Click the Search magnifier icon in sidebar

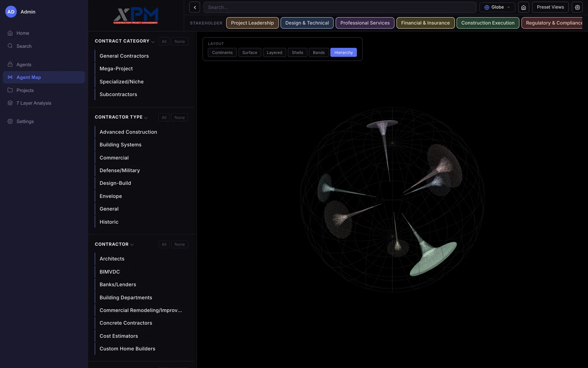pos(10,46)
